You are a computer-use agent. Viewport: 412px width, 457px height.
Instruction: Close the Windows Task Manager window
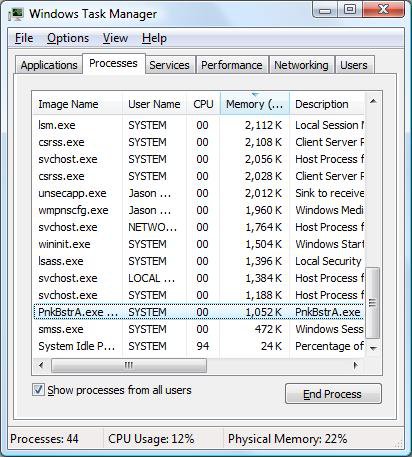383,10
